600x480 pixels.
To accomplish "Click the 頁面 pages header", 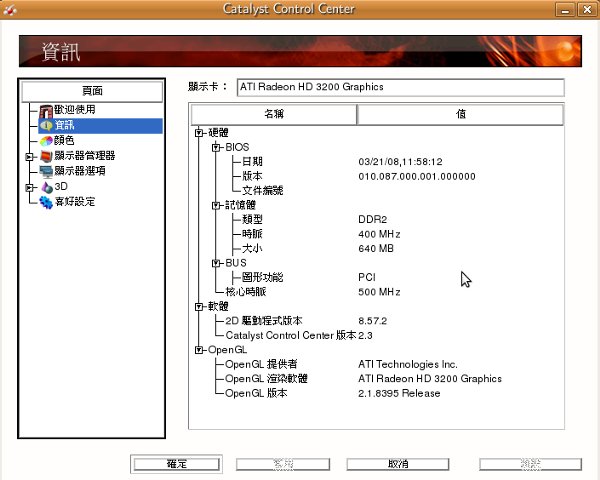I will point(92,91).
